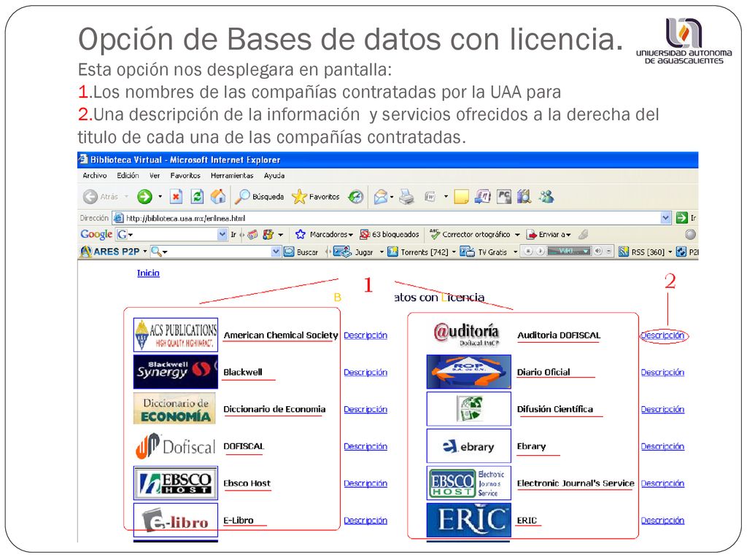This screenshot has width=747, height=560.
Task: Open the ARES P2P dropdown menu
Action: (114, 252)
